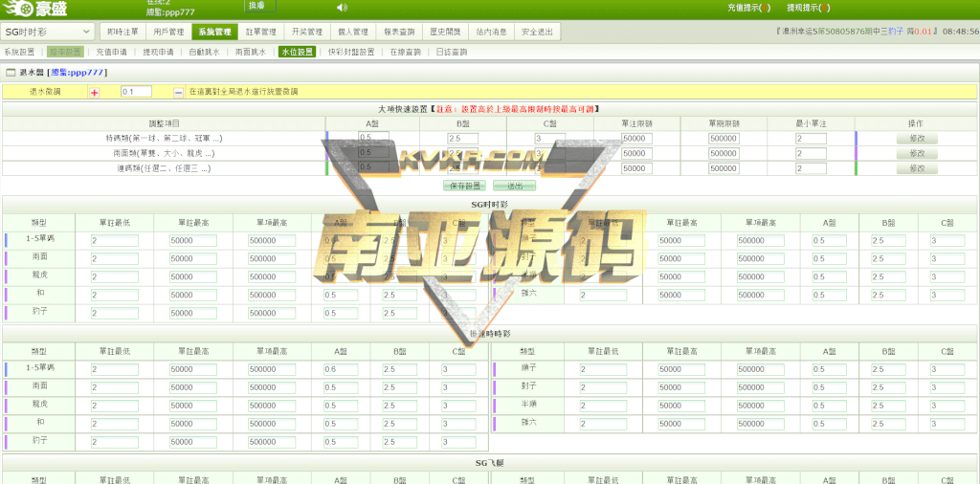Click SG时时彩 龍虎 單項最高 input
This screenshot has width=980, height=484.
click(x=272, y=276)
